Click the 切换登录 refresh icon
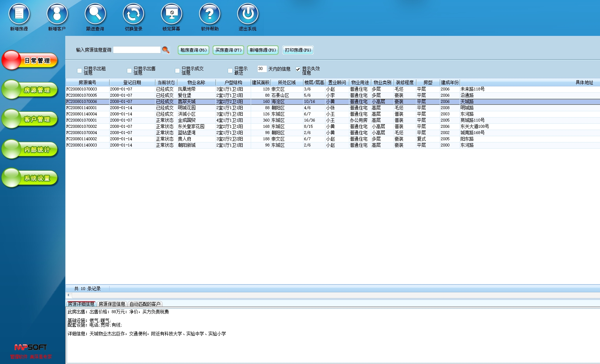The image size is (600, 364). 133,14
